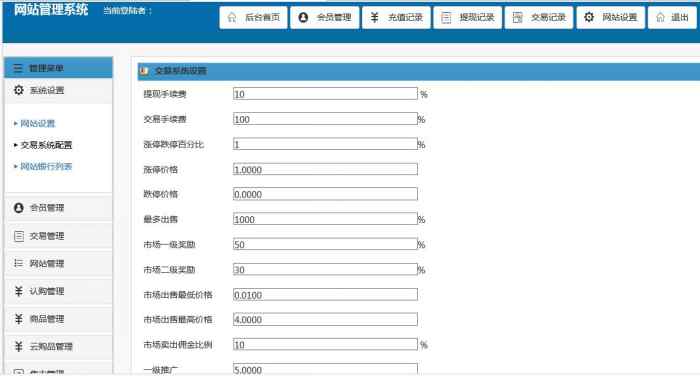This screenshot has height=376, width=700.
Task: Click the person icon beside sidebar 会员管理
Action: click(x=18, y=208)
